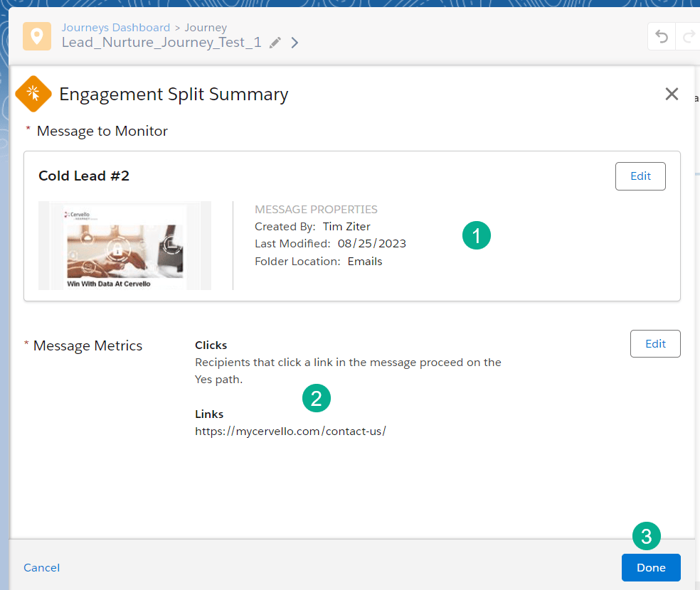Cancel the Engagement Split configuration
700x590 pixels.
coord(41,567)
